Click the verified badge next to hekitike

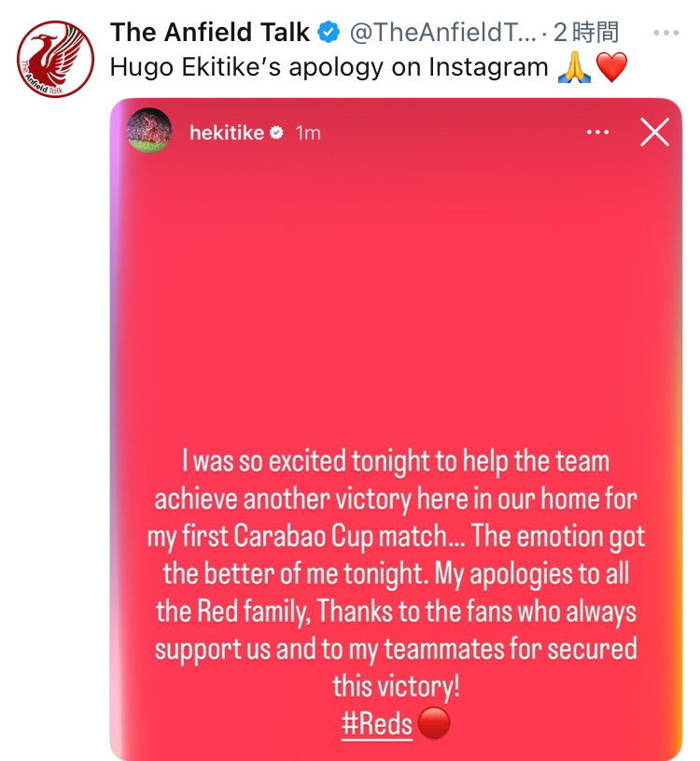tap(276, 133)
